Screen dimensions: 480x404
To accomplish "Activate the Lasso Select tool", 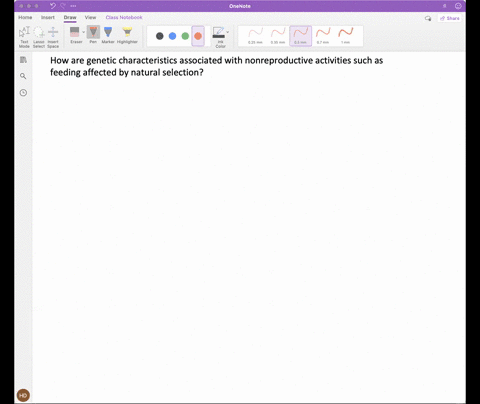I will point(39,37).
